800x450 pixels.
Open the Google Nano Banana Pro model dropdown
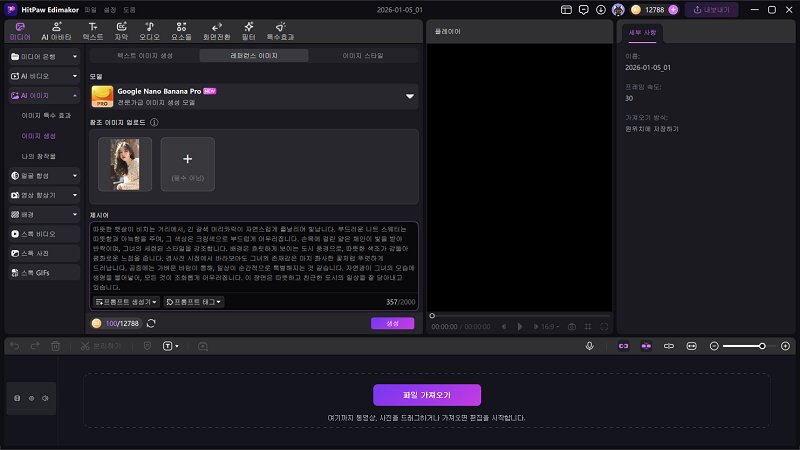coord(254,96)
